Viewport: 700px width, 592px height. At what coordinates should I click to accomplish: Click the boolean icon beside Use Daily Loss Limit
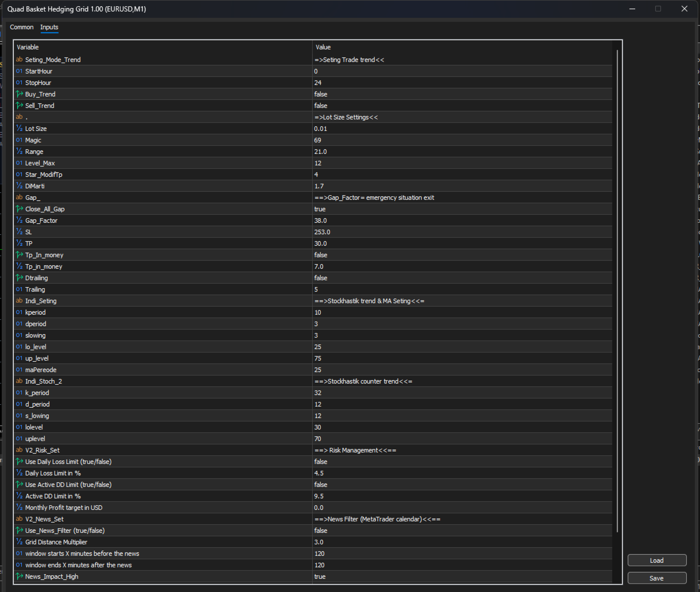point(20,462)
